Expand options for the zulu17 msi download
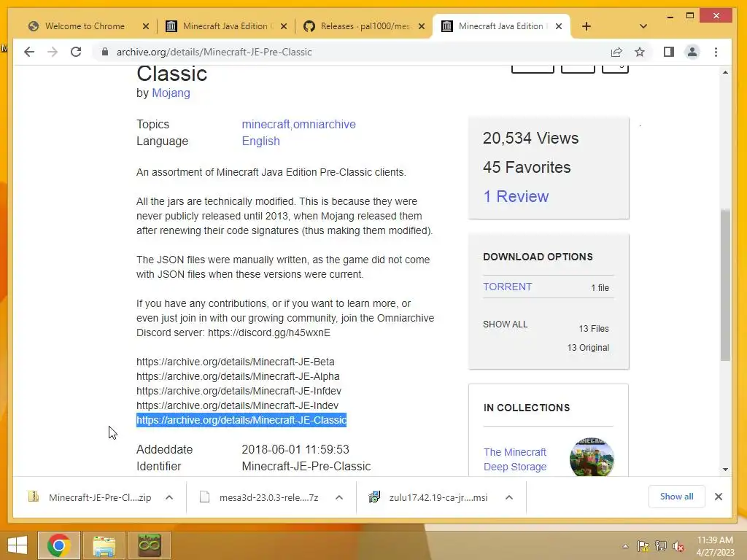747x560 pixels. point(508,497)
